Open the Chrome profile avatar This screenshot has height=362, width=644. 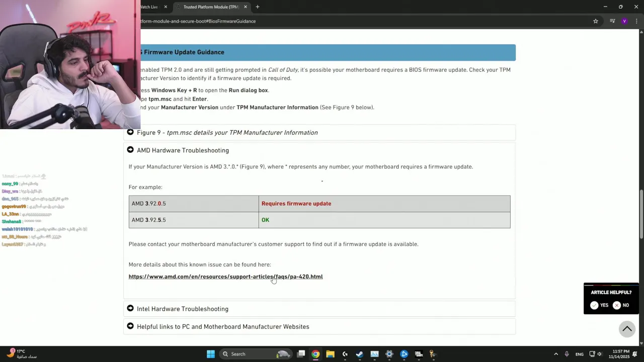pos(624,21)
